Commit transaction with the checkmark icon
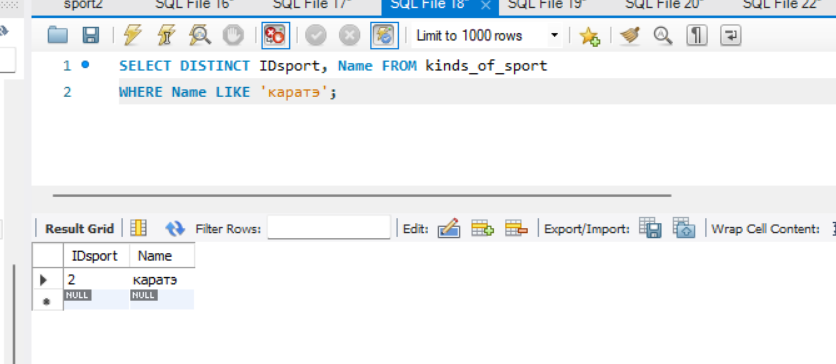836x364 pixels. [316, 36]
